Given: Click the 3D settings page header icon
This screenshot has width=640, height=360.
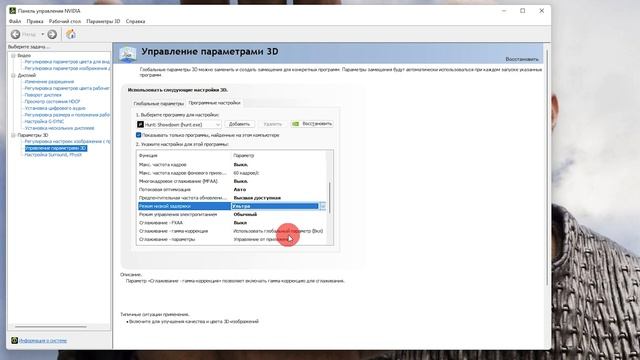Looking at the screenshot, I should pyautogui.click(x=128, y=54).
